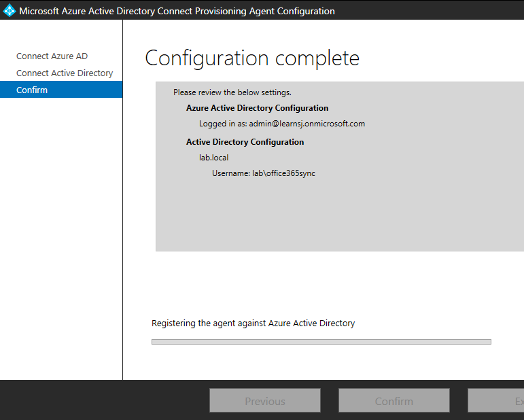Click the 'Please review the below settings' text

(232, 92)
